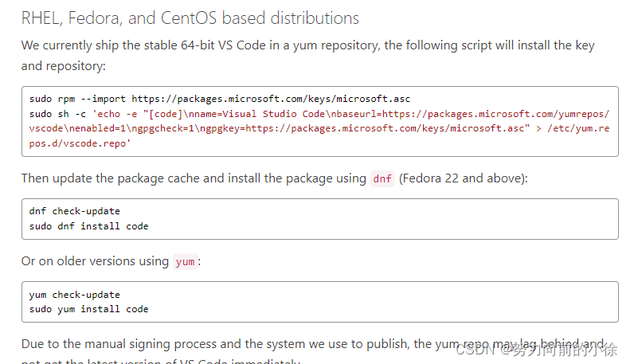Click the inline 'dnf' code label
This screenshot has width=630, height=364.
pos(382,178)
